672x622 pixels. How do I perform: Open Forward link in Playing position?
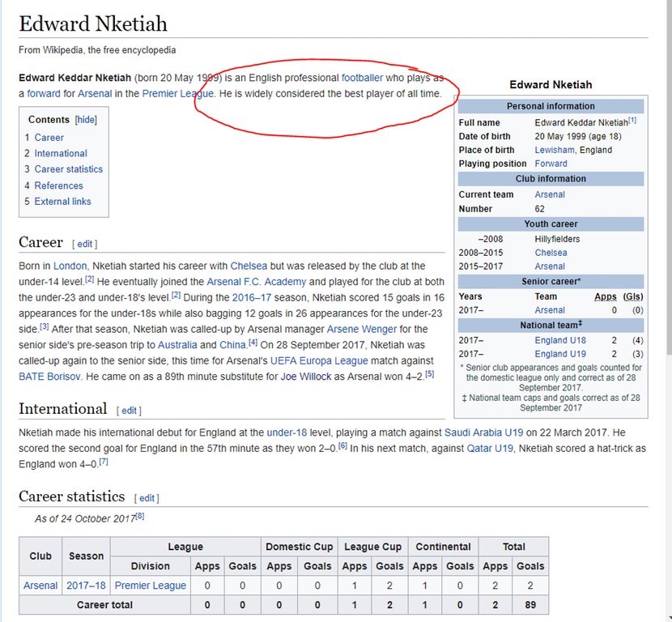click(x=551, y=164)
